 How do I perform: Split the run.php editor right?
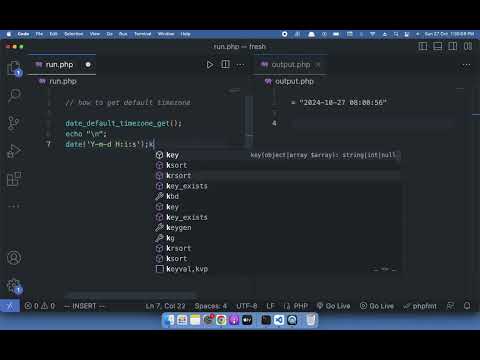(x=225, y=64)
